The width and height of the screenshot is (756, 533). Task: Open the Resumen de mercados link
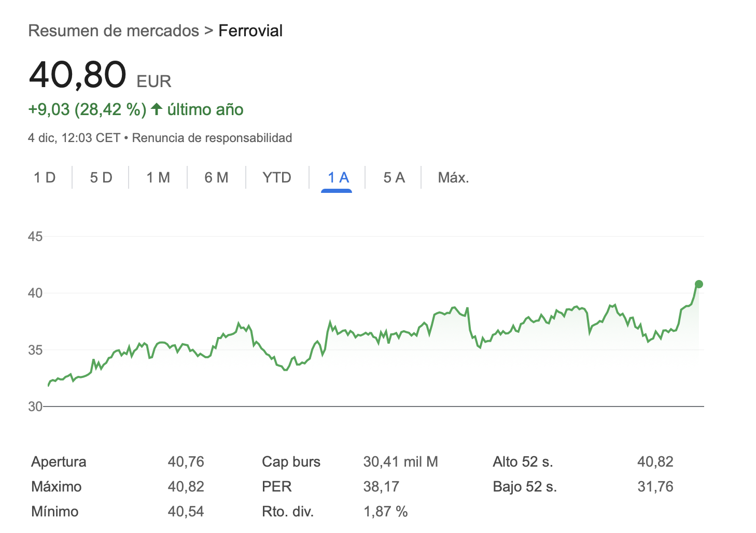tap(114, 31)
